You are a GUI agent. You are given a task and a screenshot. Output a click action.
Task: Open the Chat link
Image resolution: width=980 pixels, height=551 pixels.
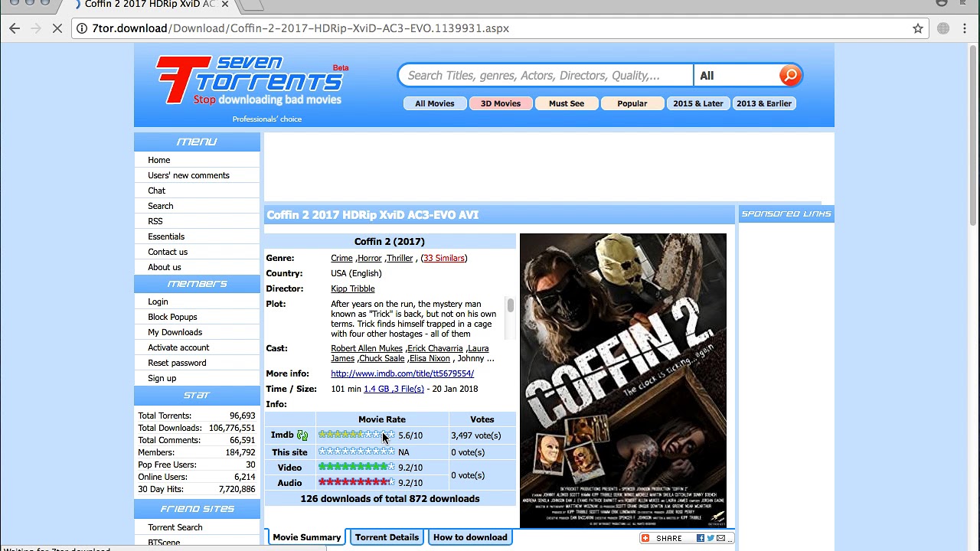[x=156, y=191]
